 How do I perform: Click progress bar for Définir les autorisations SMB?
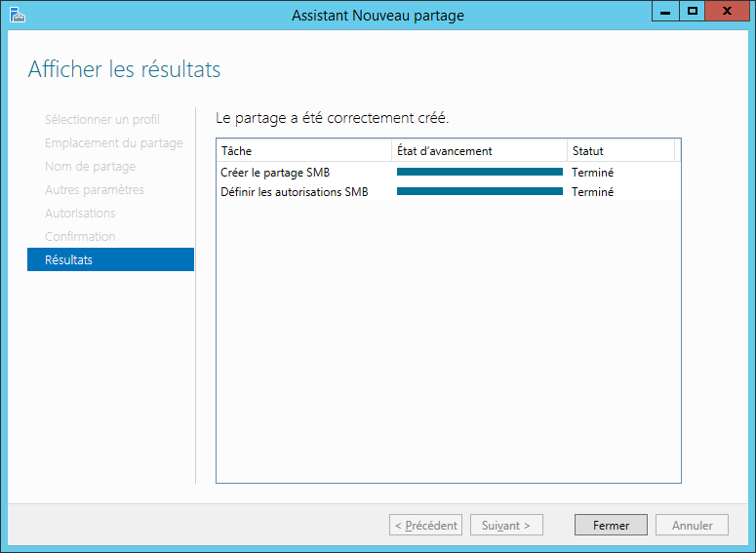(480, 191)
